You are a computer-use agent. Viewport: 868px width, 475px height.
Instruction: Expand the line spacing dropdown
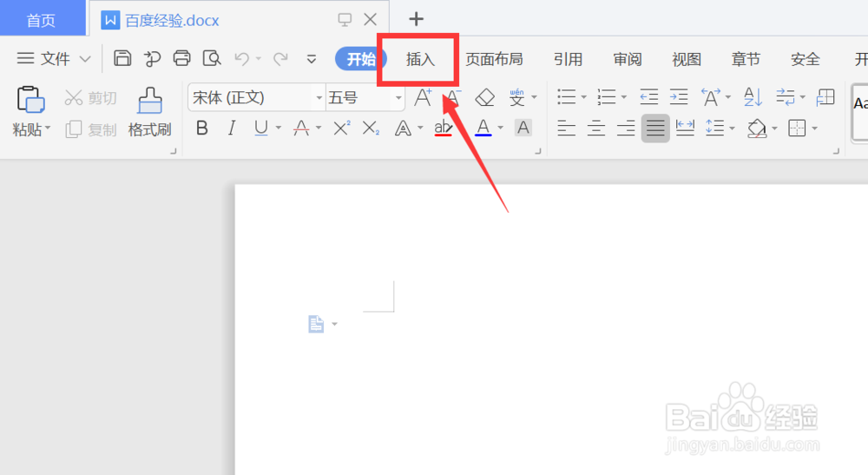pos(733,129)
